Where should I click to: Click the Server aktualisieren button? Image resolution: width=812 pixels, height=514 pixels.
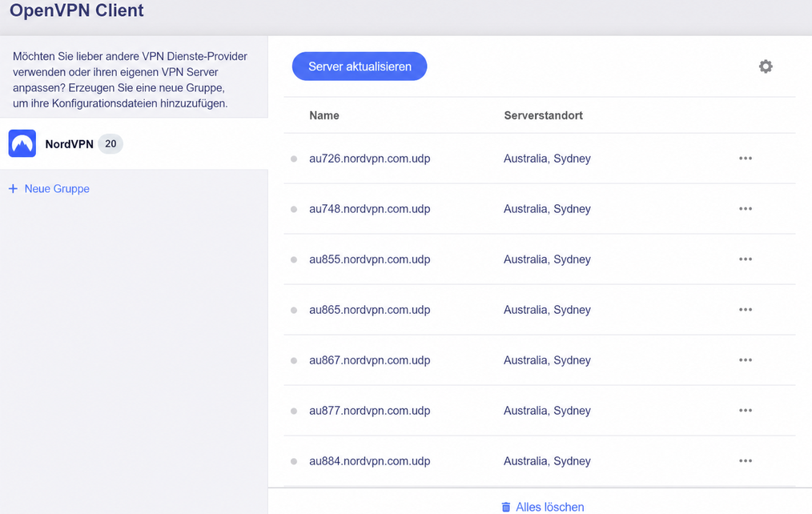360,66
